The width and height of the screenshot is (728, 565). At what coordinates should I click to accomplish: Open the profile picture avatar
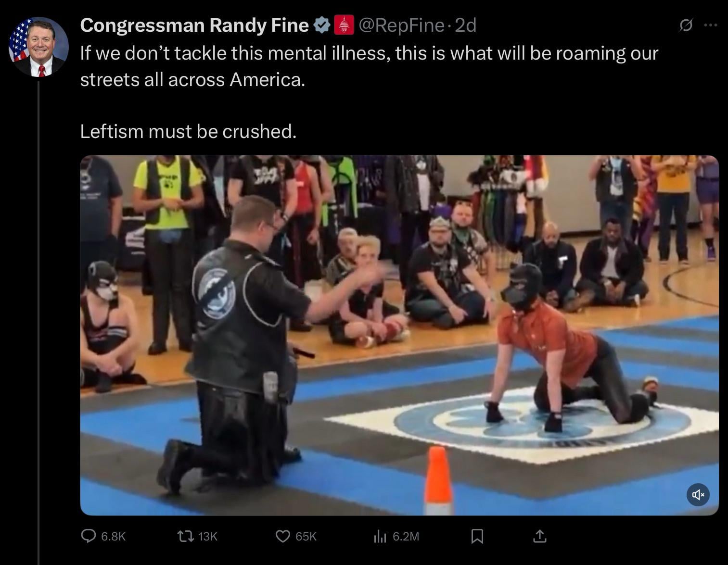tap(38, 47)
